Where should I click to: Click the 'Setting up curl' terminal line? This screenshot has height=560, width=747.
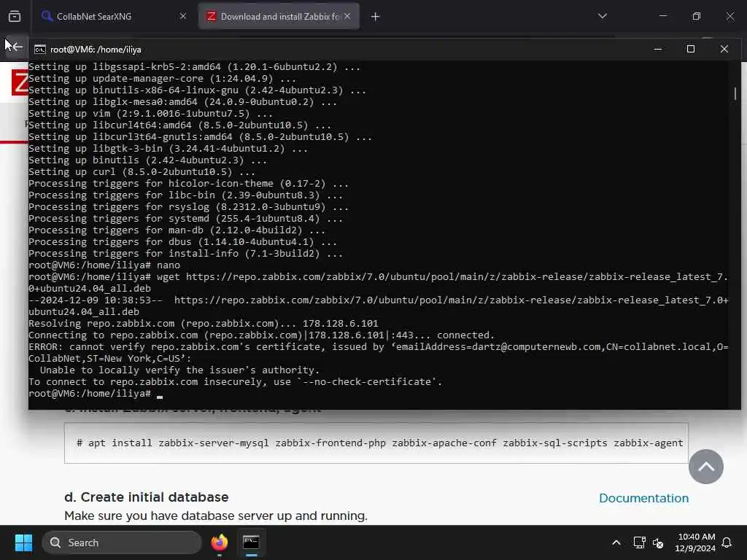142,171
